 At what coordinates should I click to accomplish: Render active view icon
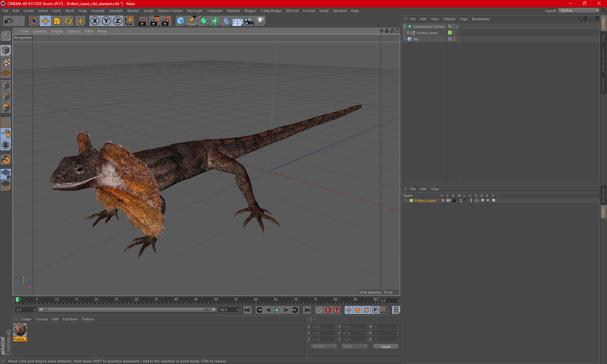click(143, 21)
